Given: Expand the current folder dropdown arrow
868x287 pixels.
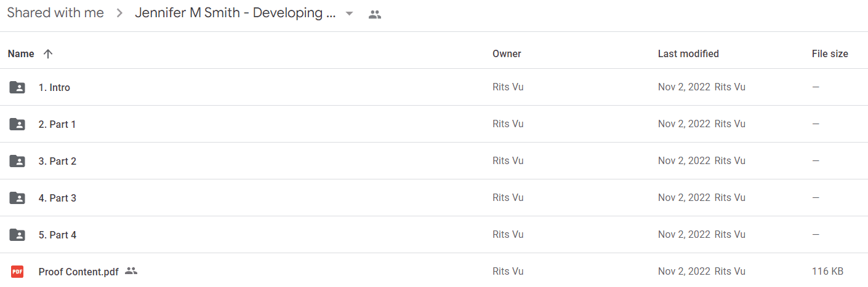Looking at the screenshot, I should 349,14.
